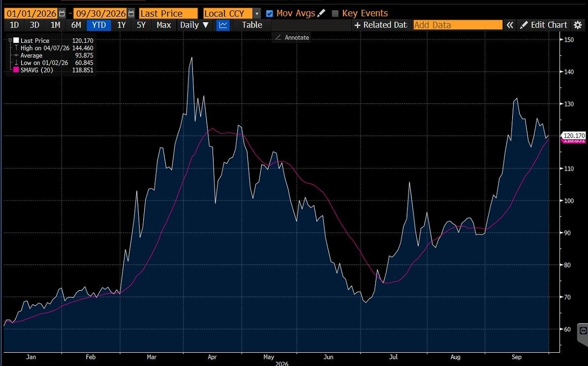Uncheck the Mov Avgs checkbox
This screenshot has height=366, width=588.
click(269, 13)
